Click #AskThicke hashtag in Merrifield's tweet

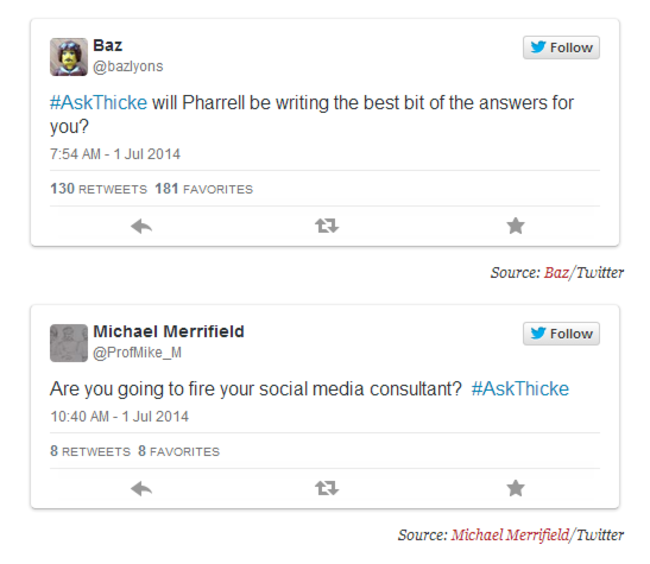coord(520,389)
